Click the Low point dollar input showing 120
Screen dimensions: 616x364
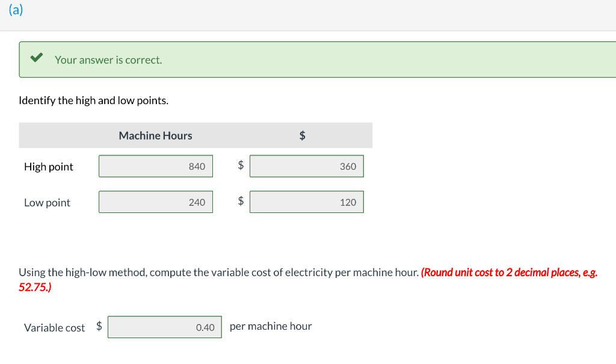coord(307,202)
